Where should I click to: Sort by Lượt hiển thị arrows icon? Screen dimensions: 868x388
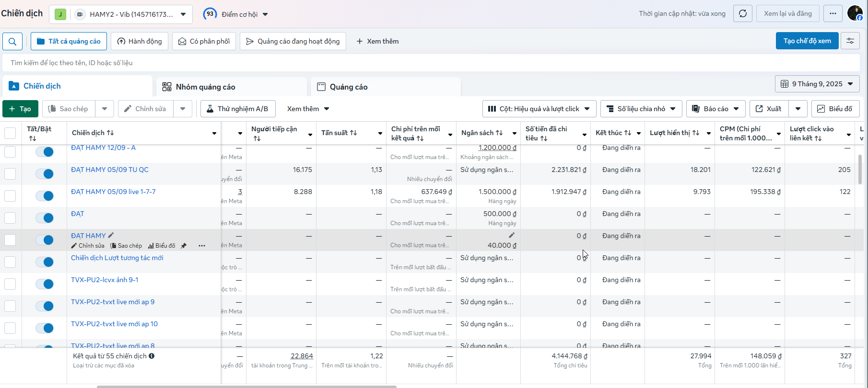coord(696,133)
